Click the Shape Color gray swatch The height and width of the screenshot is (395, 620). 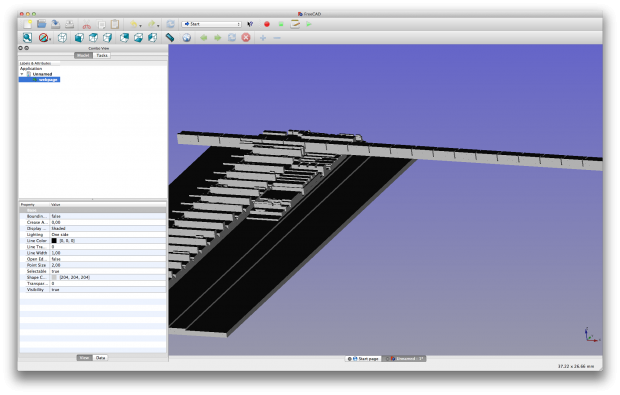54,277
